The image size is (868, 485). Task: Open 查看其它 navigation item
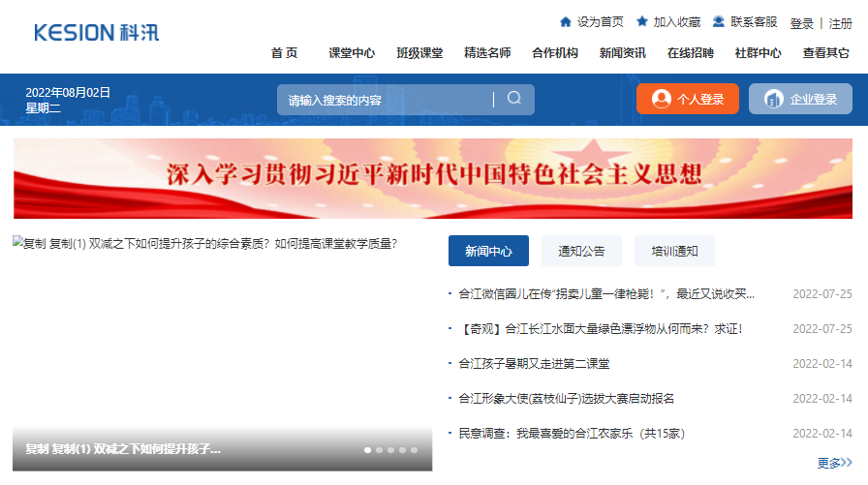[825, 53]
